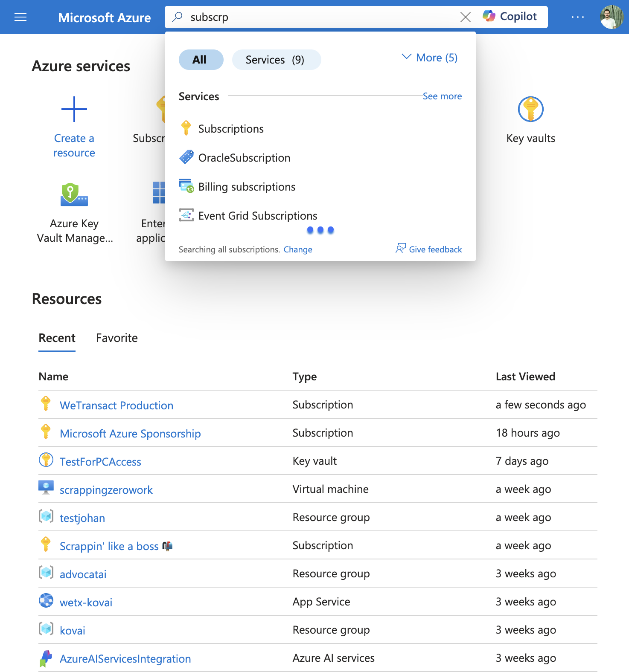Open the hamburger portal menu
This screenshot has height=672, width=629.
(20, 17)
